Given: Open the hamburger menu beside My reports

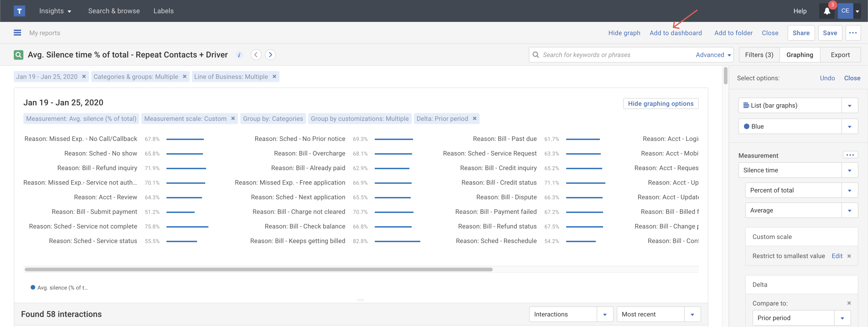Looking at the screenshot, I should point(17,33).
